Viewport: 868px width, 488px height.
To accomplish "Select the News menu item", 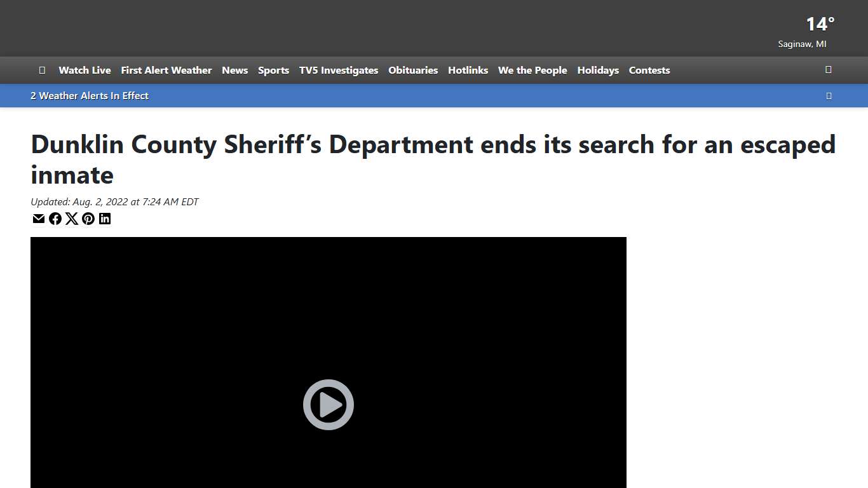I will tap(234, 71).
